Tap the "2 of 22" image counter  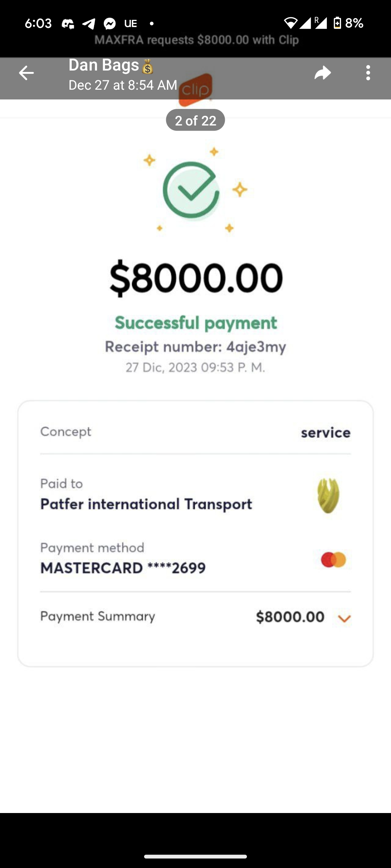pyautogui.click(x=195, y=120)
